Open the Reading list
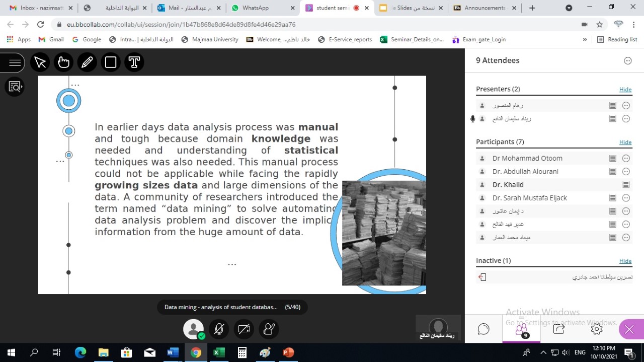This screenshot has width=644, height=362. (x=617, y=39)
